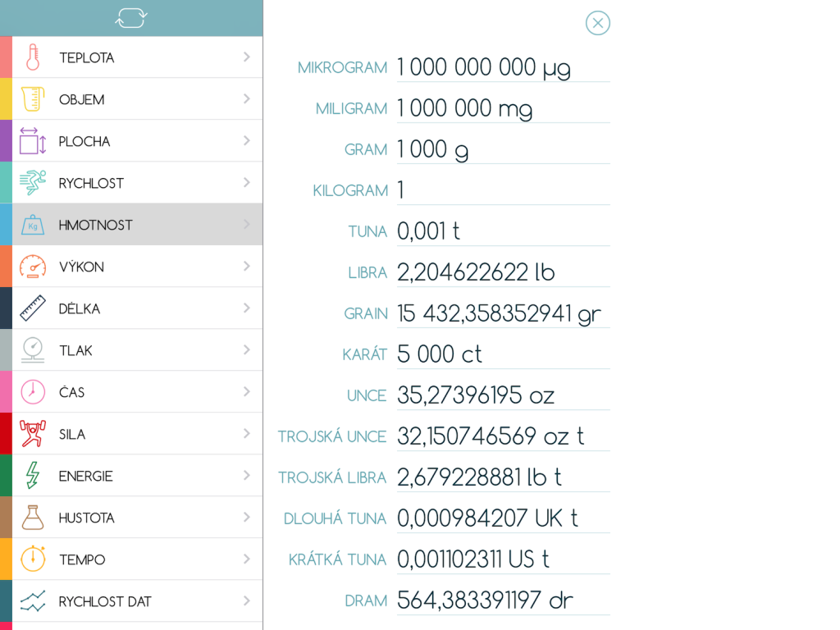Open the OBJEM category label
This screenshot has width=840, height=630.
coord(81,99)
